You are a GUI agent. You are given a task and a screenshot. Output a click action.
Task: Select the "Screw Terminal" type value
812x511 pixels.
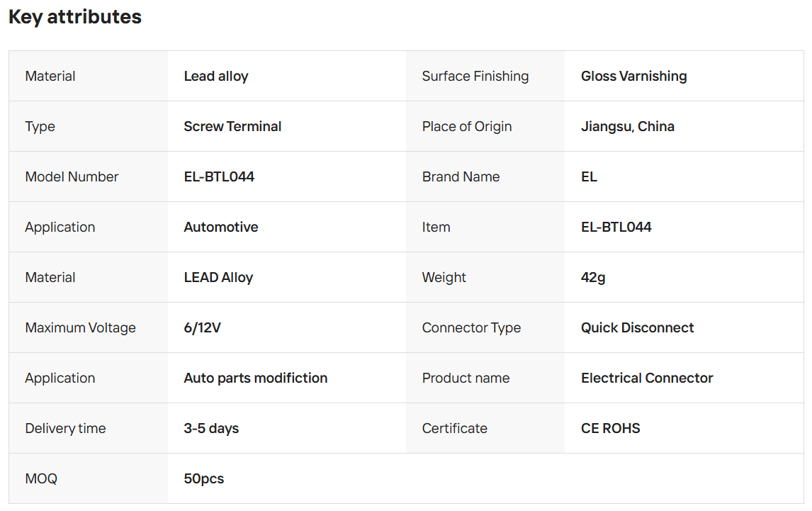(232, 126)
